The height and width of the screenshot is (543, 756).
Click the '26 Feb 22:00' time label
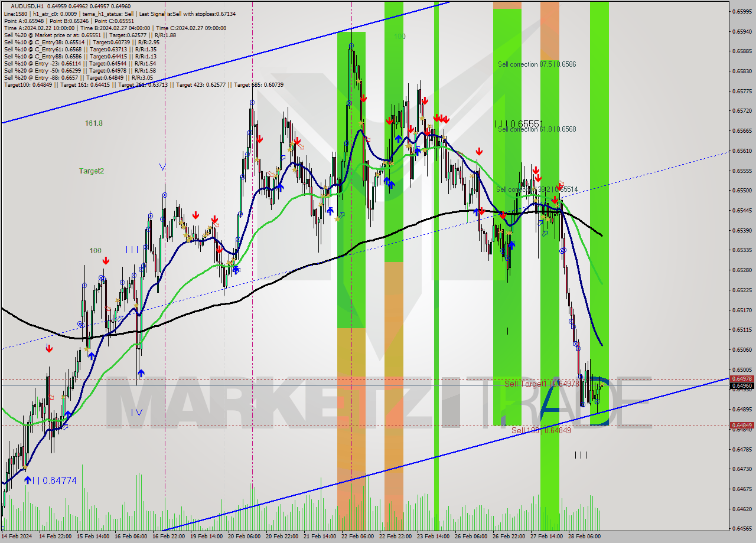tap(509, 537)
